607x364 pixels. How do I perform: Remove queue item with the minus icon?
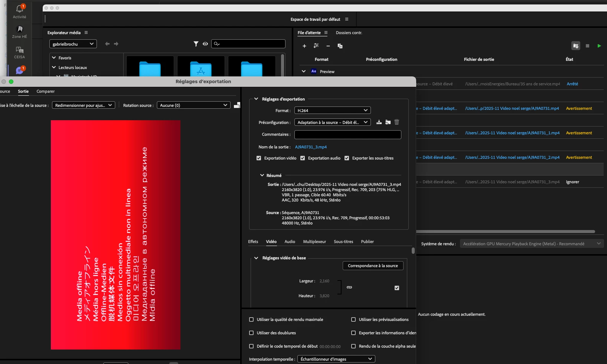pos(328,46)
